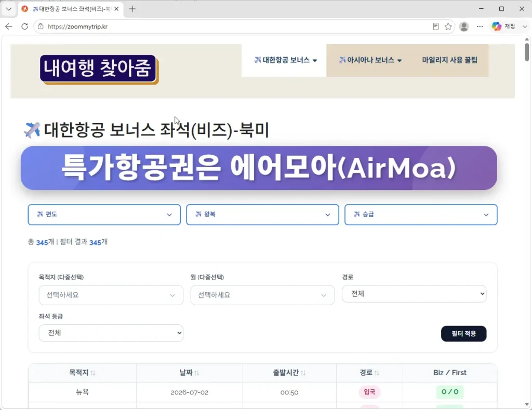Open 좌석 등급 filter select box

111,333
